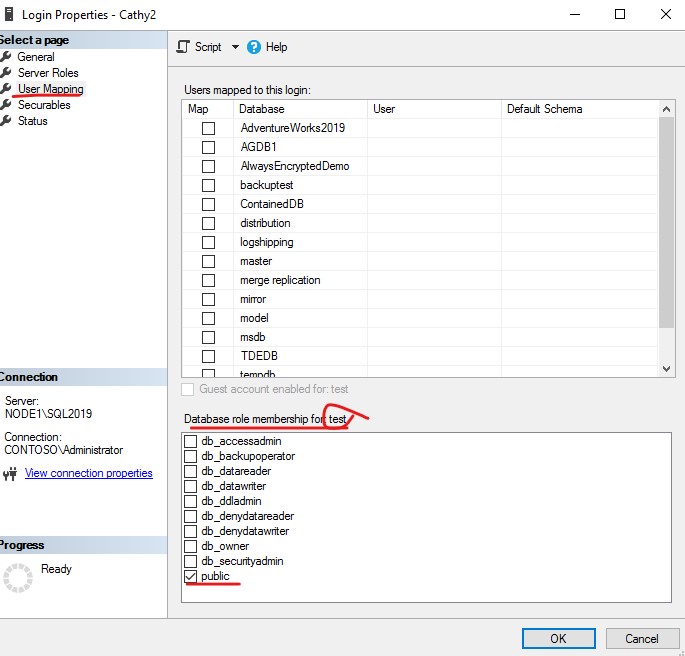685x656 pixels.
Task: Click the wrench icon beside User Mapping
Action: coord(6,89)
